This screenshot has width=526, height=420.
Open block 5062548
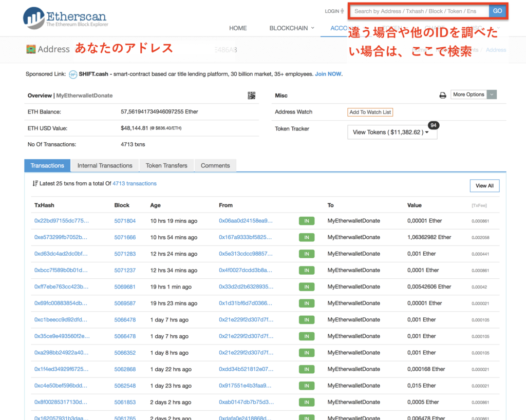pos(125,386)
